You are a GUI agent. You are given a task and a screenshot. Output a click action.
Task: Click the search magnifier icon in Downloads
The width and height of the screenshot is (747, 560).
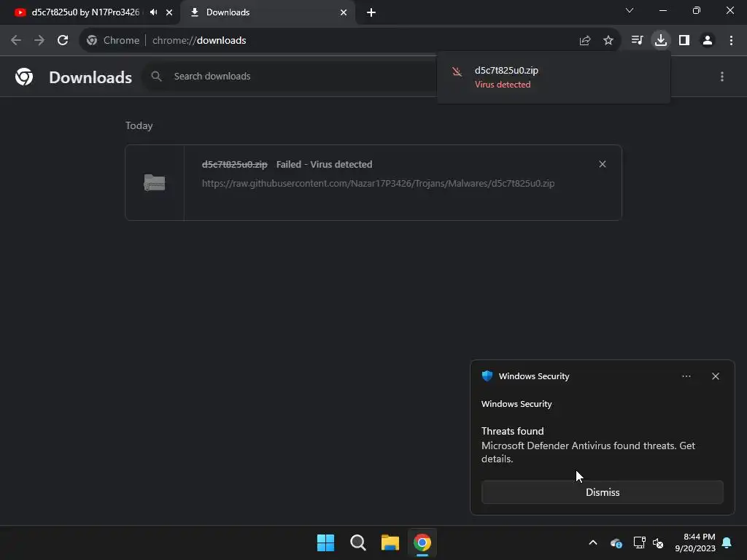[x=156, y=76]
